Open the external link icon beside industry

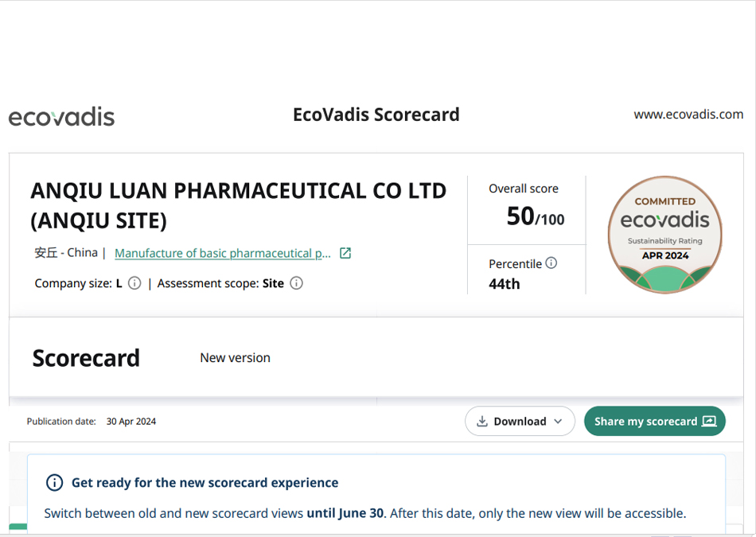(345, 253)
